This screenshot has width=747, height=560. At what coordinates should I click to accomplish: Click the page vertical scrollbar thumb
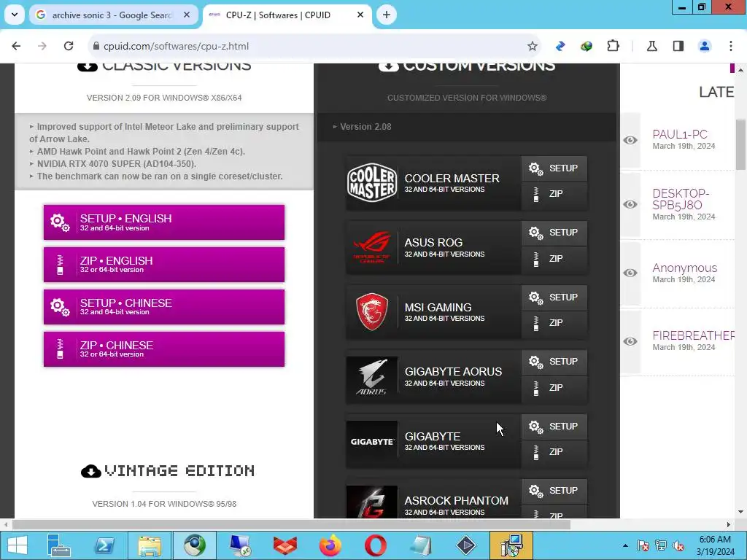coord(740,144)
